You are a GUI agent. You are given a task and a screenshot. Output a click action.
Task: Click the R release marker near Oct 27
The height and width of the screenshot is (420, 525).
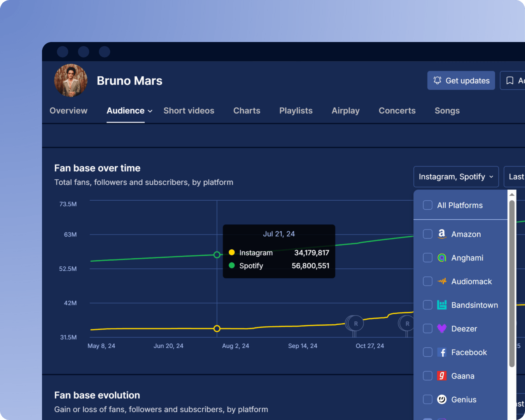pyautogui.click(x=355, y=324)
